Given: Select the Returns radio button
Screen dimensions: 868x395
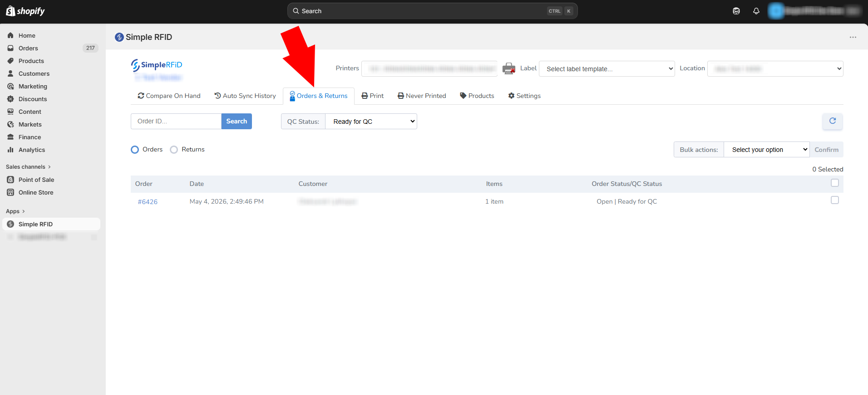Looking at the screenshot, I should click(174, 150).
